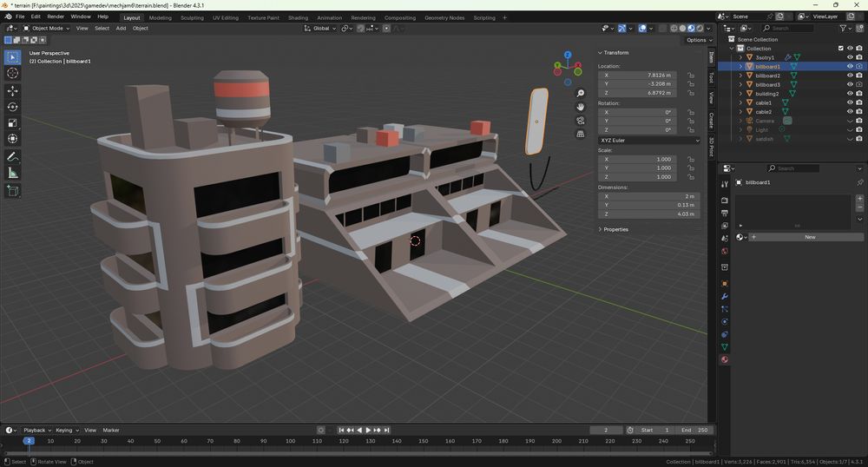
Task: Select material preview shading sphere
Action: 692,29
